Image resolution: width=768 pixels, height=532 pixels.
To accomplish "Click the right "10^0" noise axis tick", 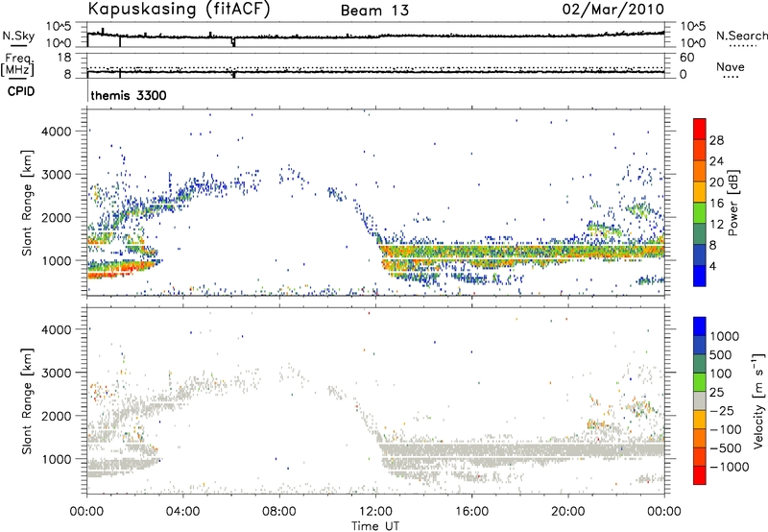I will point(692,43).
